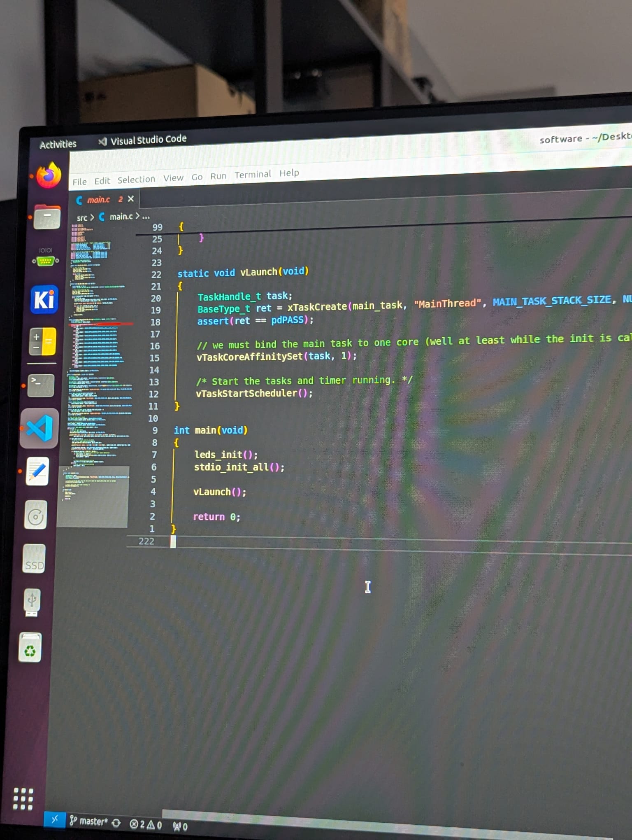
Task: Jump to red error marker in minimap
Action: coord(101,324)
